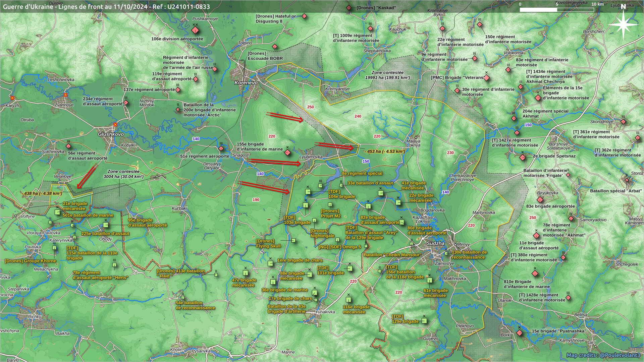Image resolution: width=644 pixels, height=362 pixels.
Task: Click the 15e brigade Pyatnashka red diamond
Action: [520, 333]
